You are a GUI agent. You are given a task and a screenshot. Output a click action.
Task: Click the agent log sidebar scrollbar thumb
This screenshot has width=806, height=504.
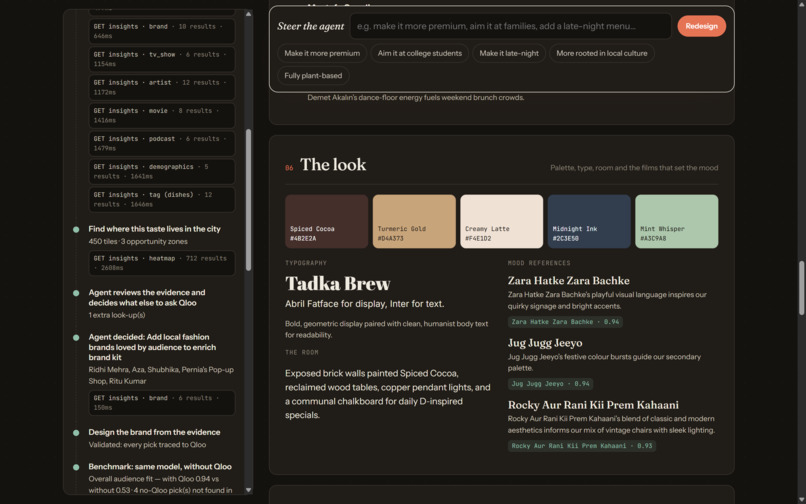point(248,200)
